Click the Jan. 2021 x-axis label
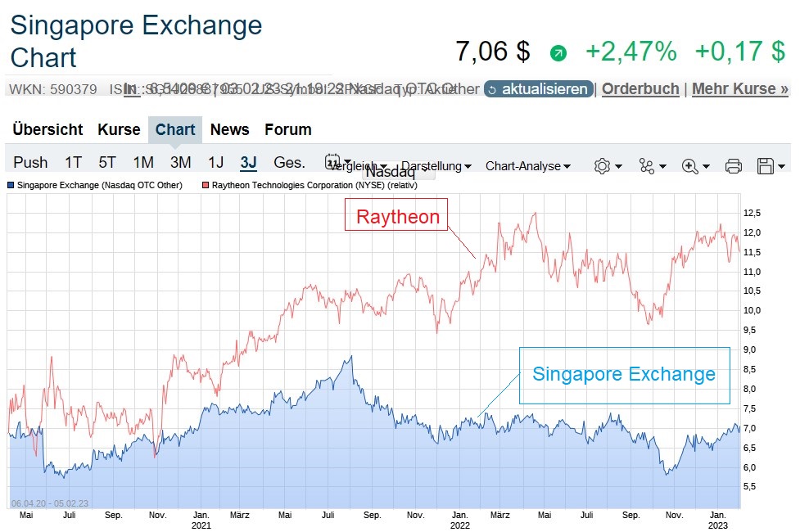The image size is (800, 532). [201, 521]
